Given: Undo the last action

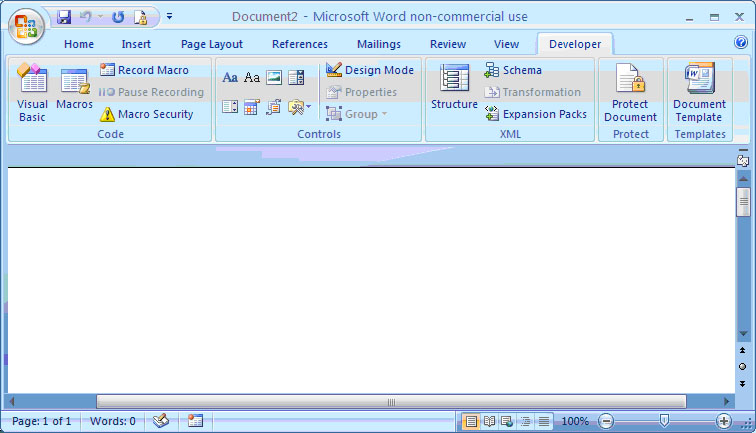Looking at the screenshot, I should 86,17.
